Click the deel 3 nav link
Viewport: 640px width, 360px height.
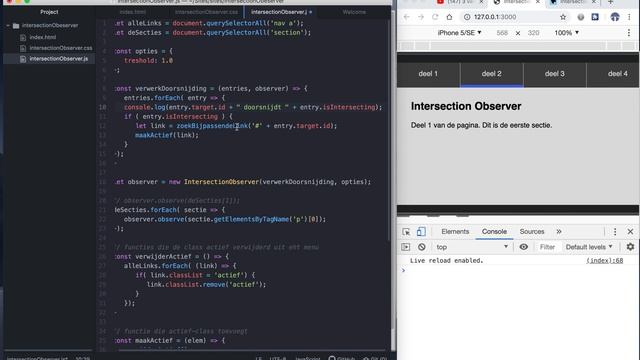(x=555, y=74)
